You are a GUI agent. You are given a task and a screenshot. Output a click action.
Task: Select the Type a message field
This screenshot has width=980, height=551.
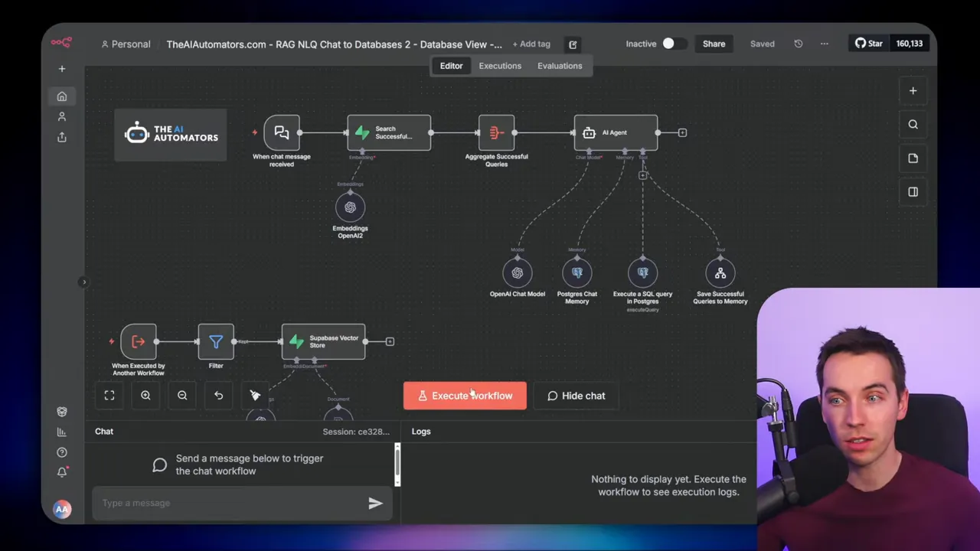pos(230,503)
